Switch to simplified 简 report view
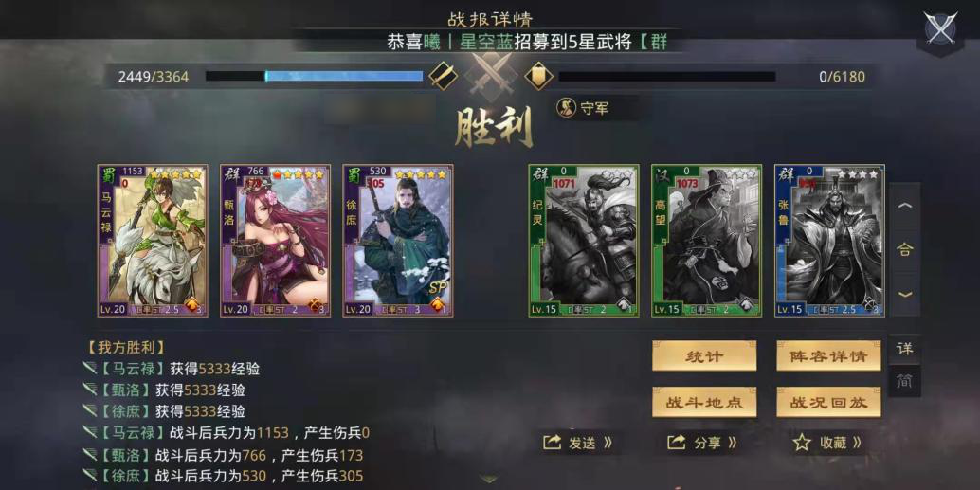The width and height of the screenshot is (980, 490). point(904,381)
